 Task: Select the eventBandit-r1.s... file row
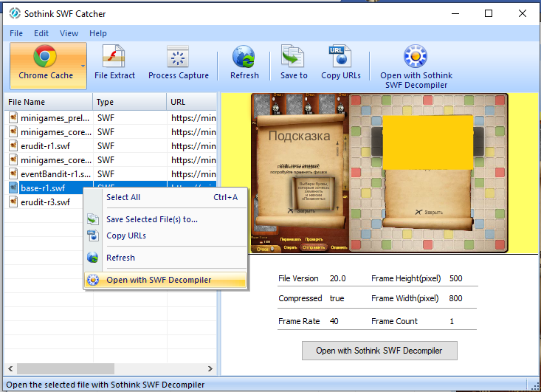pyautogui.click(x=111, y=174)
